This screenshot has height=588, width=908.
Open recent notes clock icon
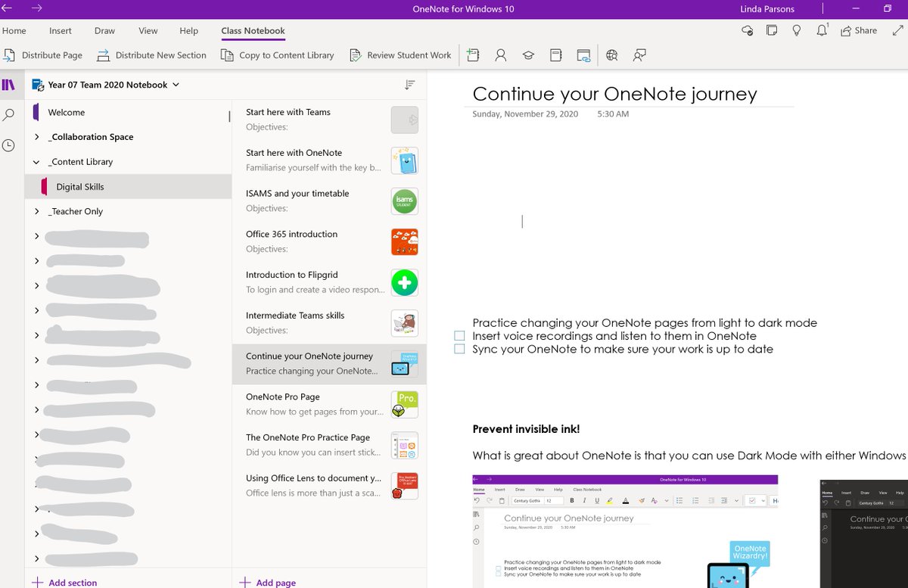tap(8, 145)
